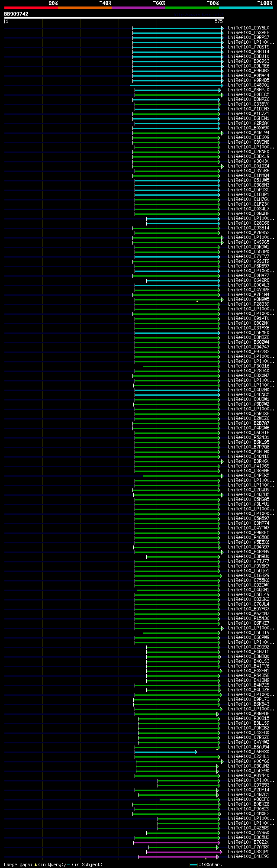Image resolution: width=277 pixels, height=868 pixels.
Task: Click the UniRef100_O97553 label
Action: (248, 785)
